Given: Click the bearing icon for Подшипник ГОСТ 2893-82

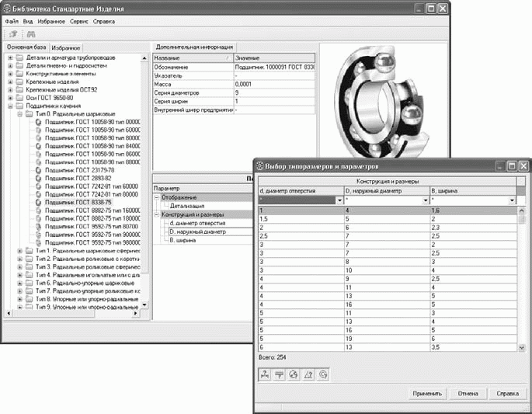Looking at the screenshot, I should (x=40, y=177).
